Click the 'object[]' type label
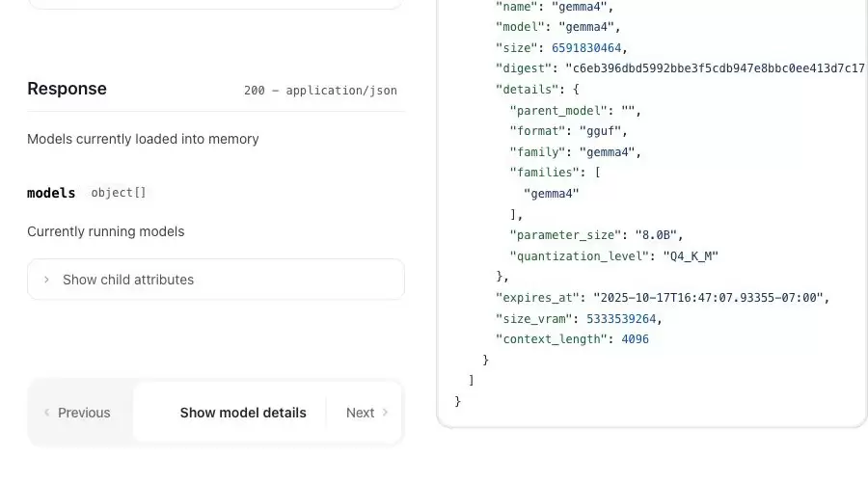 click(x=119, y=193)
